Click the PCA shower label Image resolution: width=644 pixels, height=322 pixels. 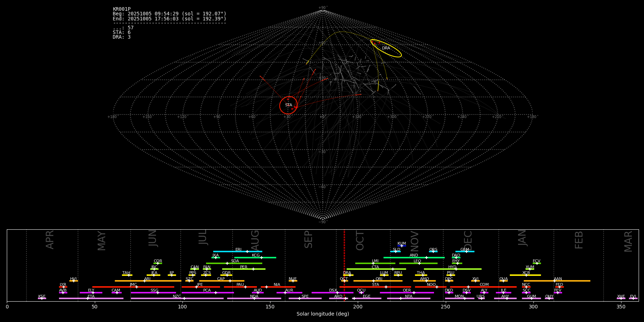click(x=207, y=291)
